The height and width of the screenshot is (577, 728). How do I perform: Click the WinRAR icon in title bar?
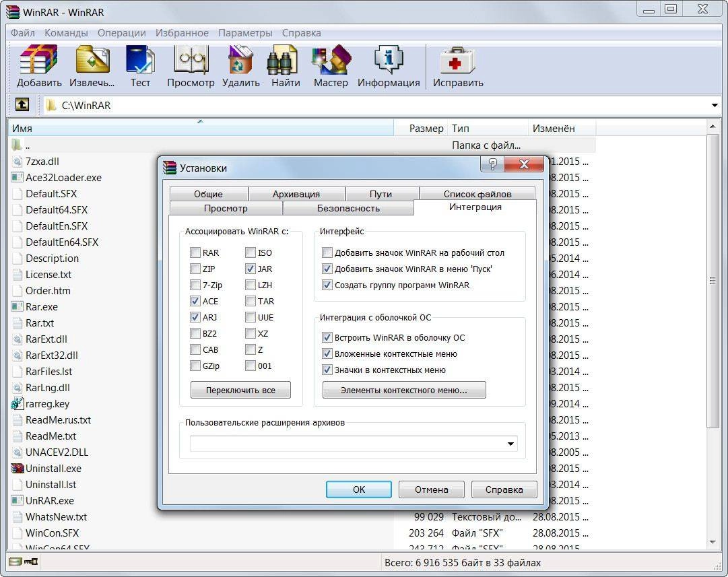[x=13, y=11]
